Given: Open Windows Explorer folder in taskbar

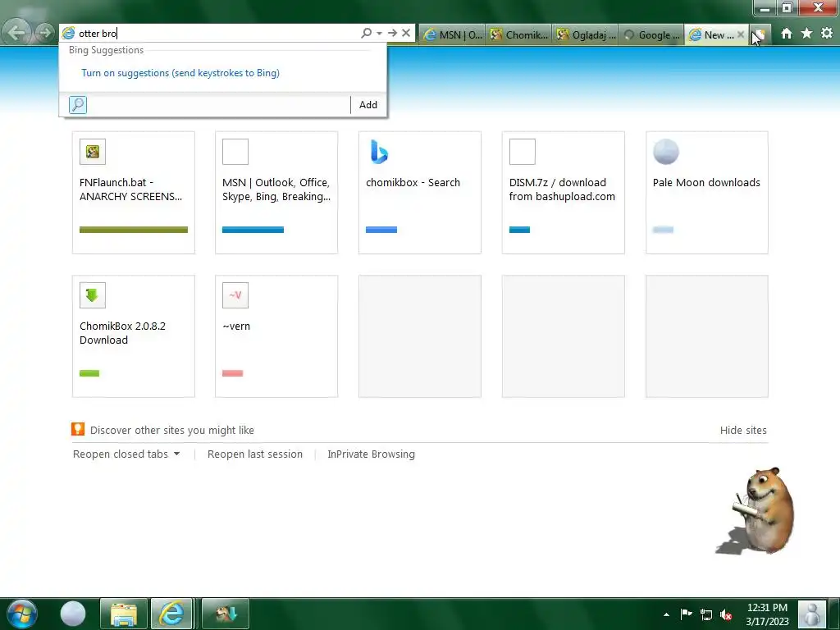Looking at the screenshot, I should [x=124, y=614].
